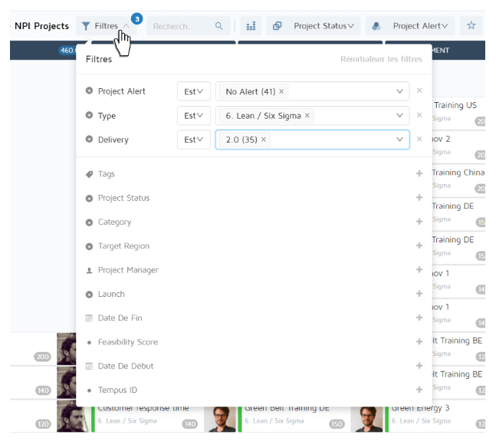Open the chart view icon in toolbar

(x=251, y=26)
